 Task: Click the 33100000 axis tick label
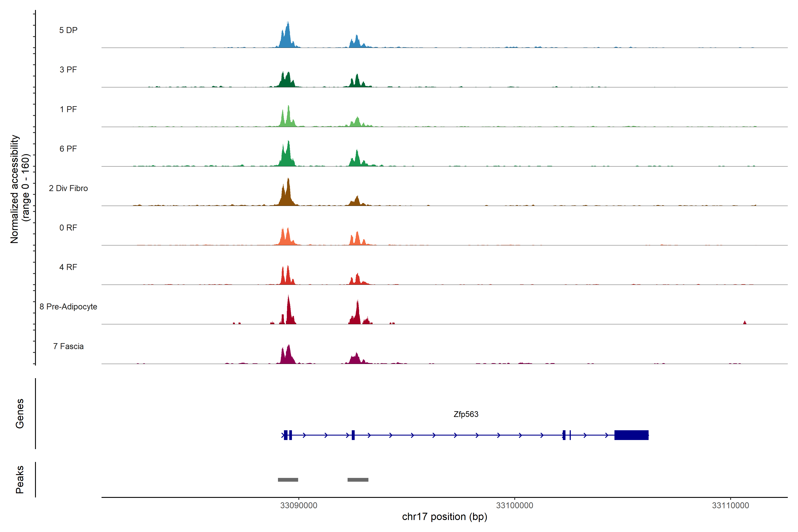click(x=514, y=506)
